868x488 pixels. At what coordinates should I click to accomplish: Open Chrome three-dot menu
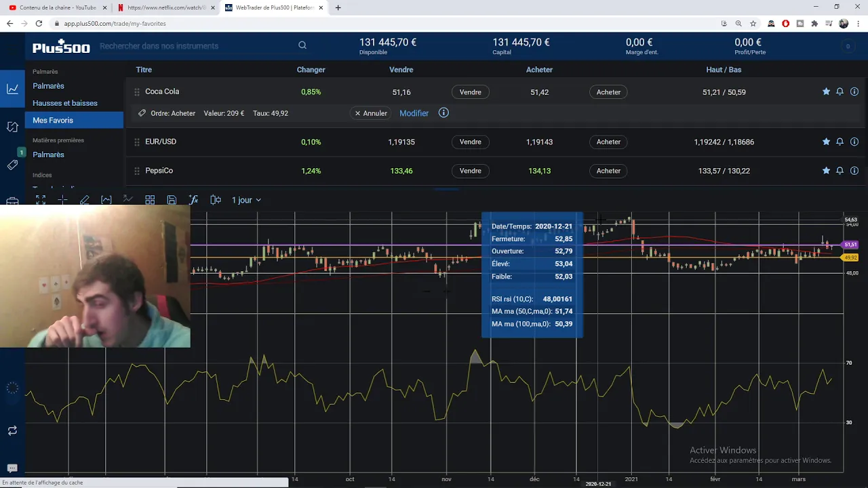click(x=858, y=23)
